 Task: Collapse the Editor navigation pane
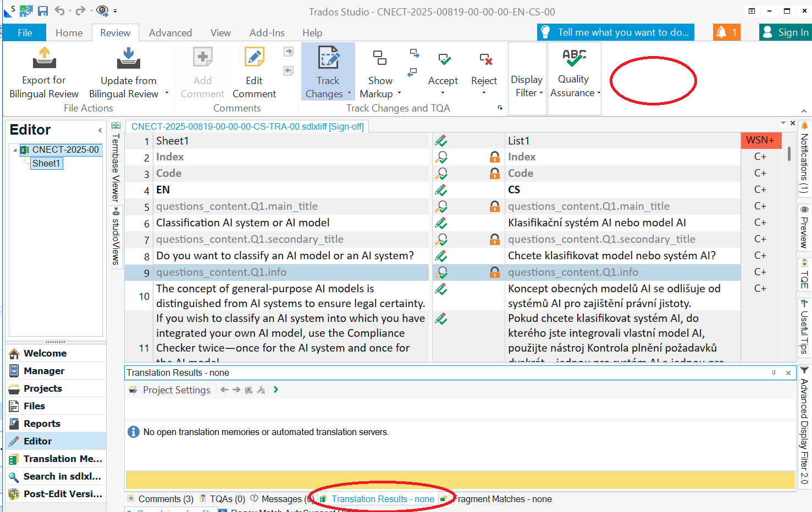click(x=100, y=130)
